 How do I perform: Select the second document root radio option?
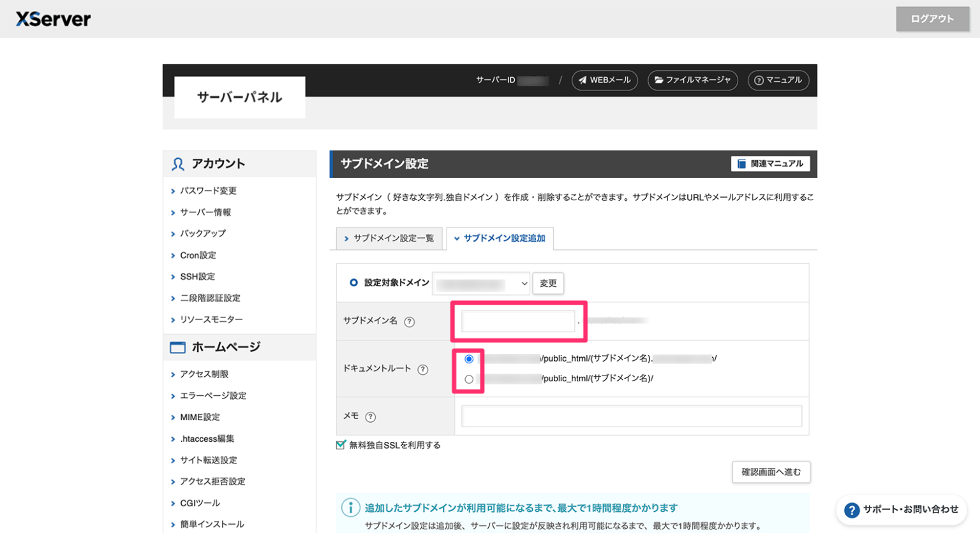coord(469,379)
